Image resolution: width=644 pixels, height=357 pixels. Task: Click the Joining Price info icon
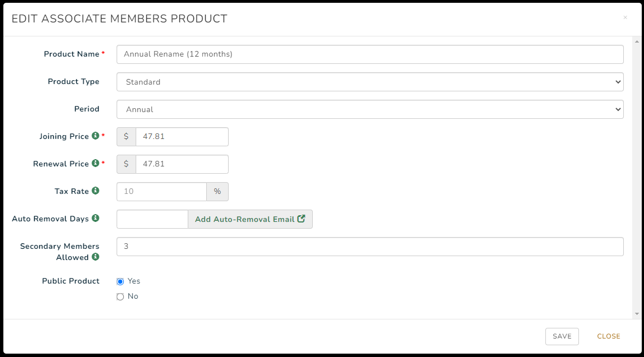(x=95, y=136)
